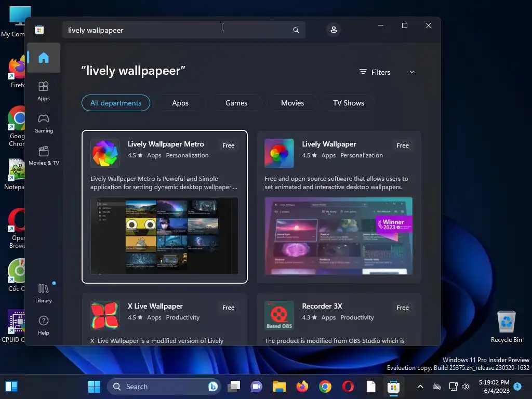The width and height of the screenshot is (532, 399).
Task: Launch Google Chrome from the taskbar
Action: coord(325,387)
